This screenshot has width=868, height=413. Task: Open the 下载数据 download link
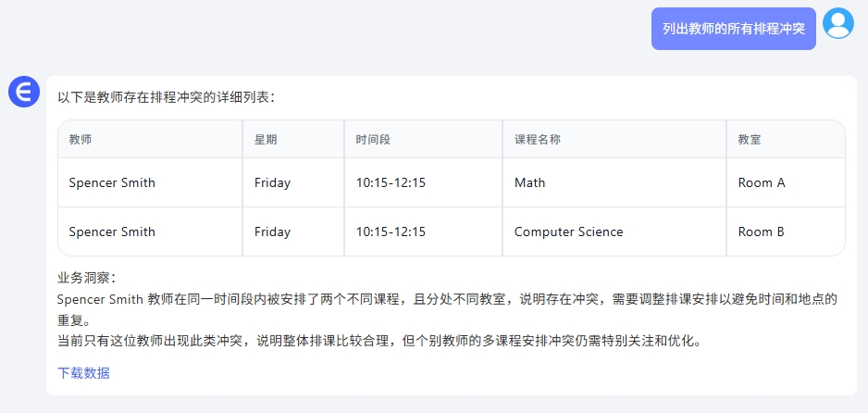tap(83, 373)
